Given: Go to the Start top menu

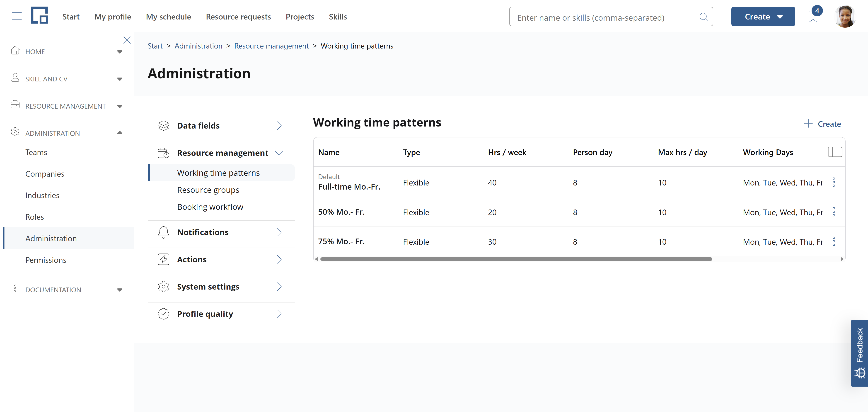Looking at the screenshot, I should (71, 17).
